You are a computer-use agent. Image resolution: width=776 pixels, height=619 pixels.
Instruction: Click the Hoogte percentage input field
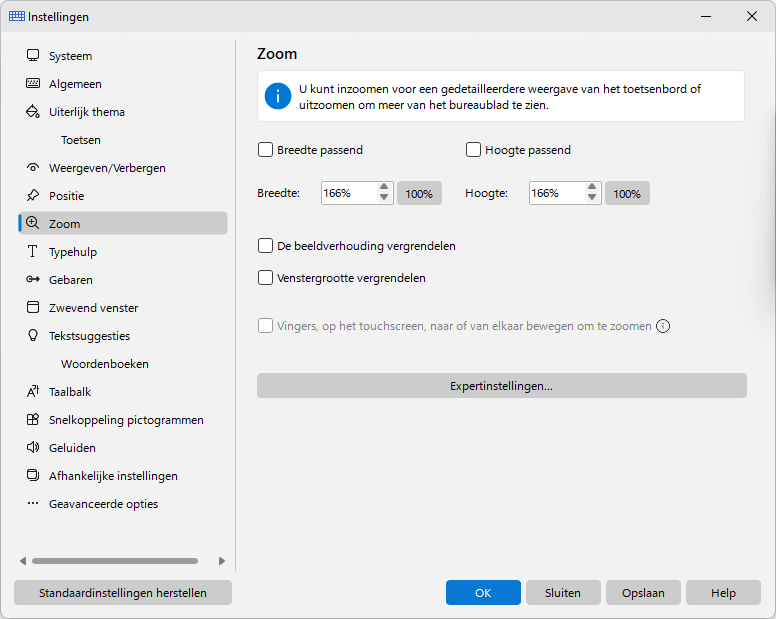pyautogui.click(x=557, y=193)
